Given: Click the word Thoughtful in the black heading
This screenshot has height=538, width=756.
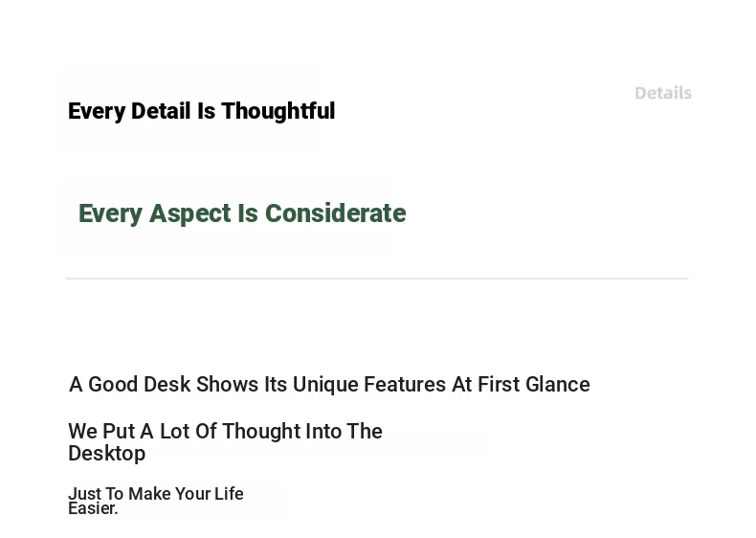Looking at the screenshot, I should click(278, 111).
